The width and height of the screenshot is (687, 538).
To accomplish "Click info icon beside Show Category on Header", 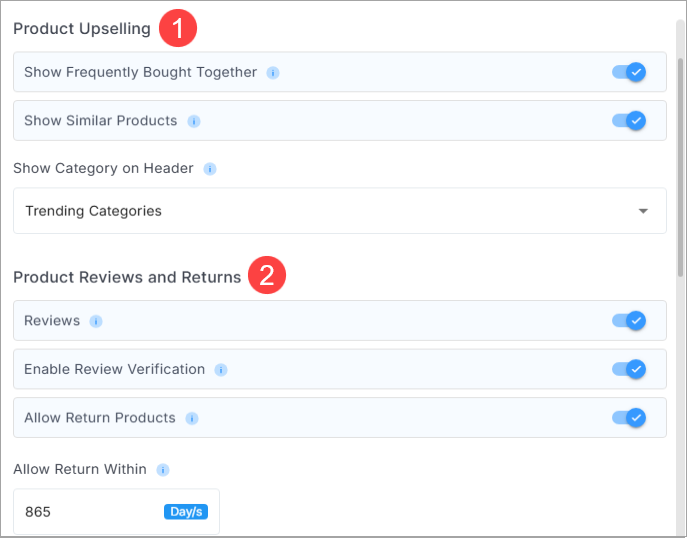I will (210, 169).
